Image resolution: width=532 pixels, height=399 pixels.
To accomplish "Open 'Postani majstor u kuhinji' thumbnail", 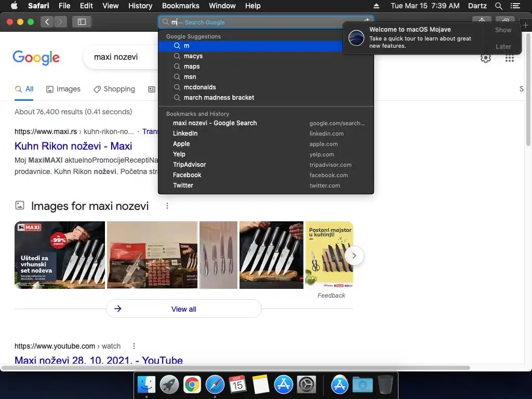I will coord(329,255).
